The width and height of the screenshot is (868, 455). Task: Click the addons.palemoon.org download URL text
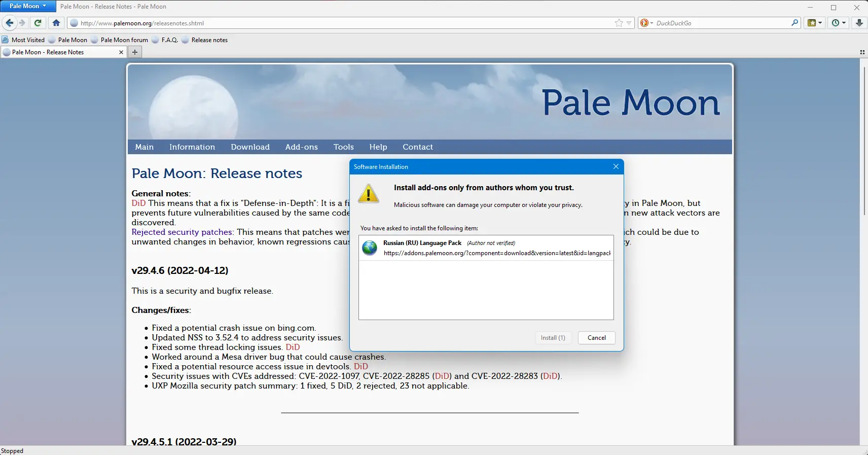497,253
